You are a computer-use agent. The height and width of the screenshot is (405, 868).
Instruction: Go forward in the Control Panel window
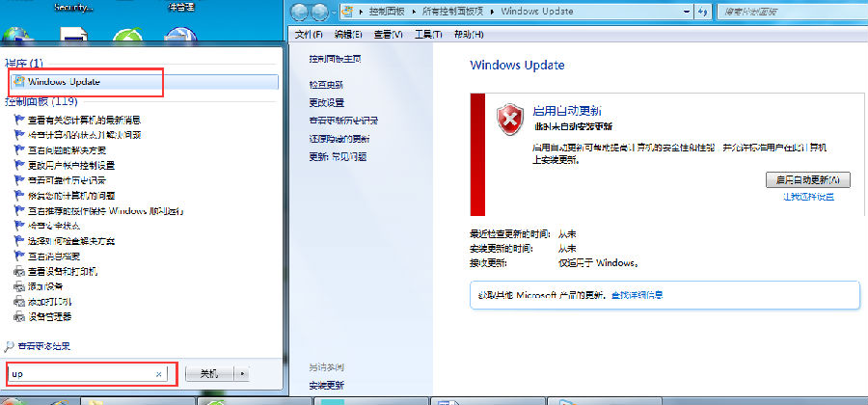tap(319, 11)
